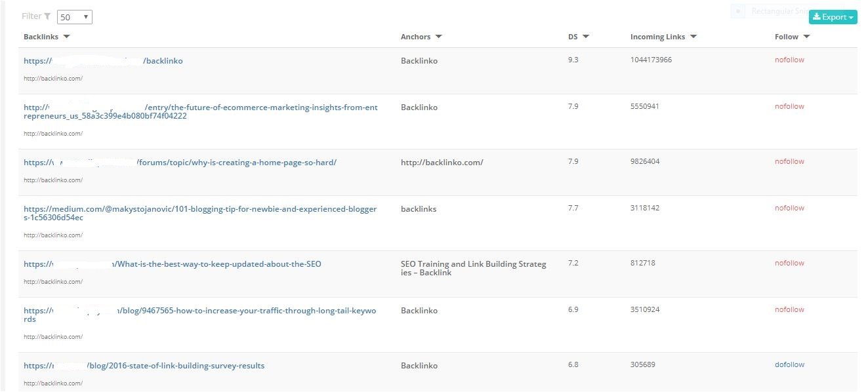868x392 pixels.
Task: Sort by Incoming Links column arrow
Action: tap(693, 37)
